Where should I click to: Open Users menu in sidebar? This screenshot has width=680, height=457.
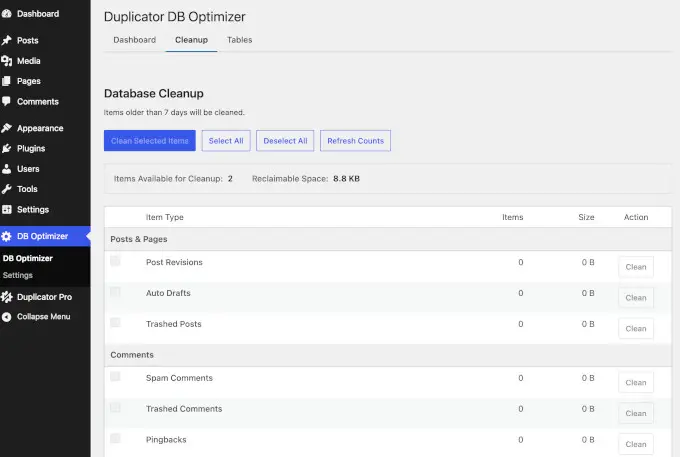[45, 169]
